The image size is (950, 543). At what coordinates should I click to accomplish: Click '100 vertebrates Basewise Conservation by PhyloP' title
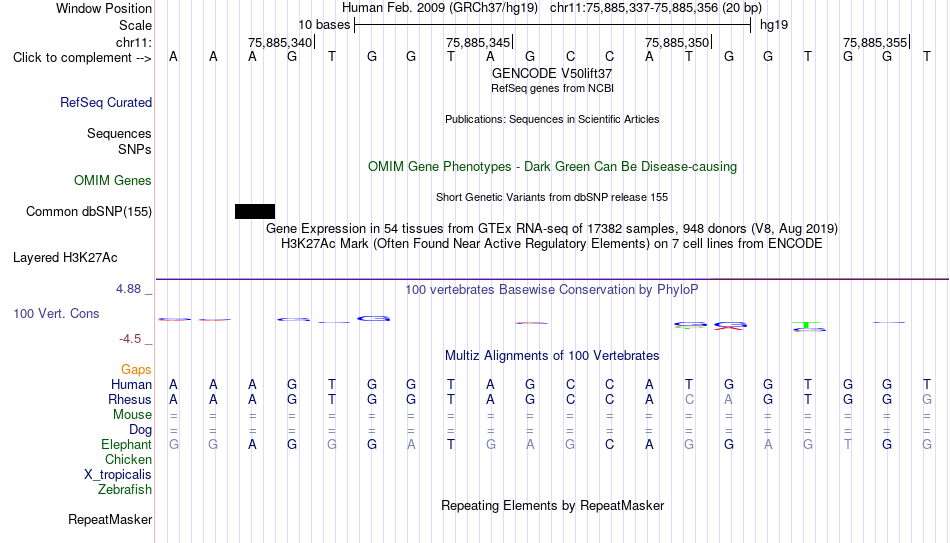point(552,290)
